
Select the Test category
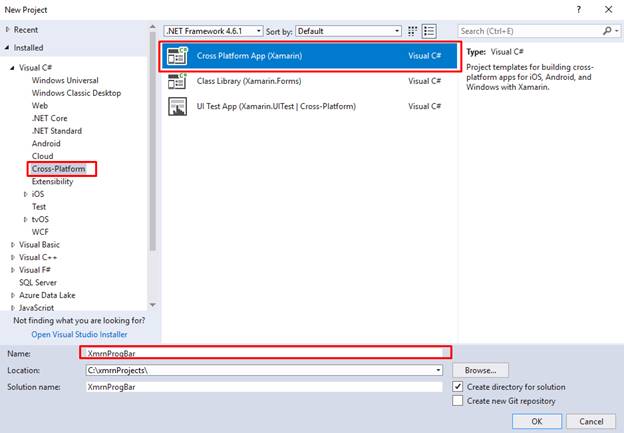39,207
